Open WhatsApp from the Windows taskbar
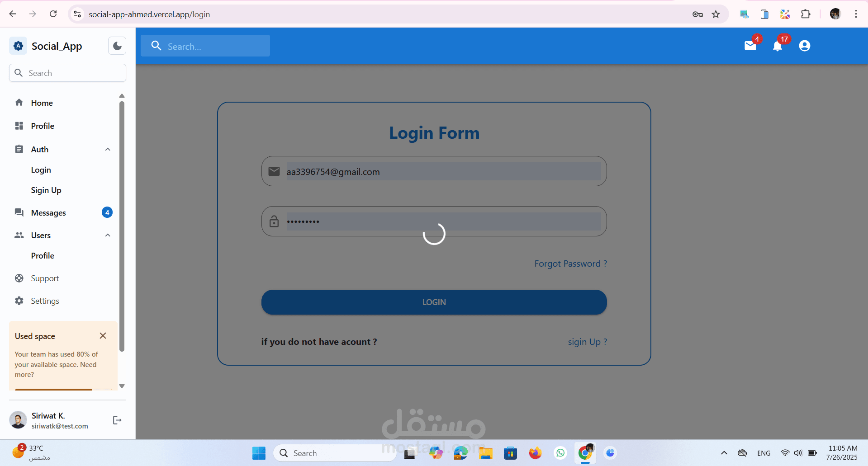Viewport: 868px width, 466px height. click(560, 453)
